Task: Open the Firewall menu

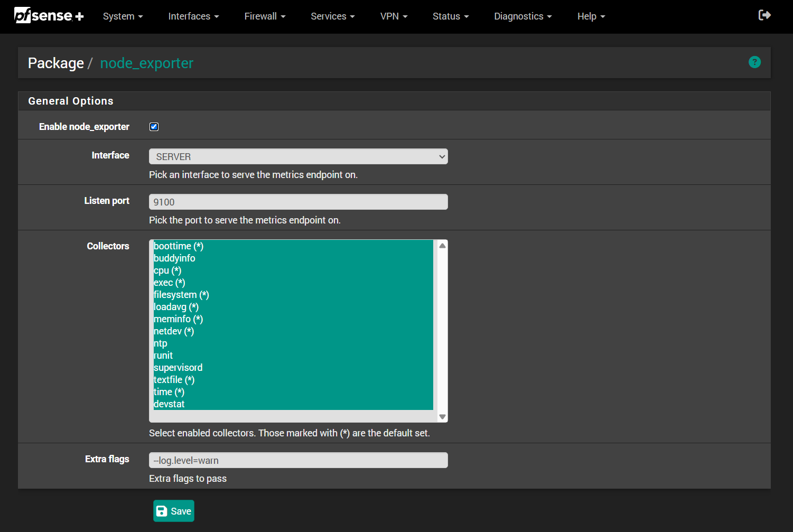Action: (265, 16)
